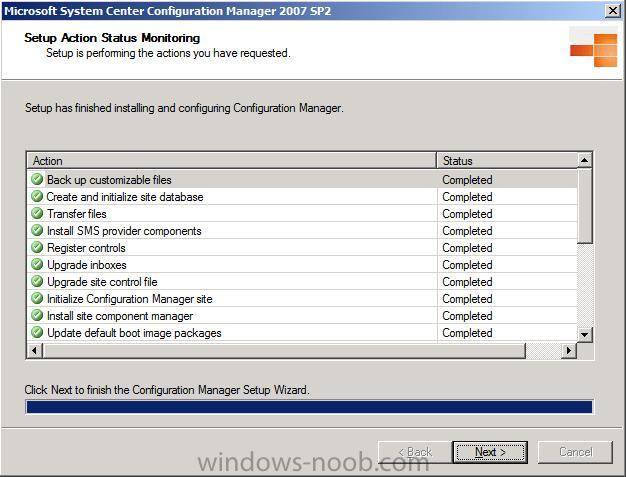
Task: Click green check icon for Back up customizable files
Action: tap(37, 179)
